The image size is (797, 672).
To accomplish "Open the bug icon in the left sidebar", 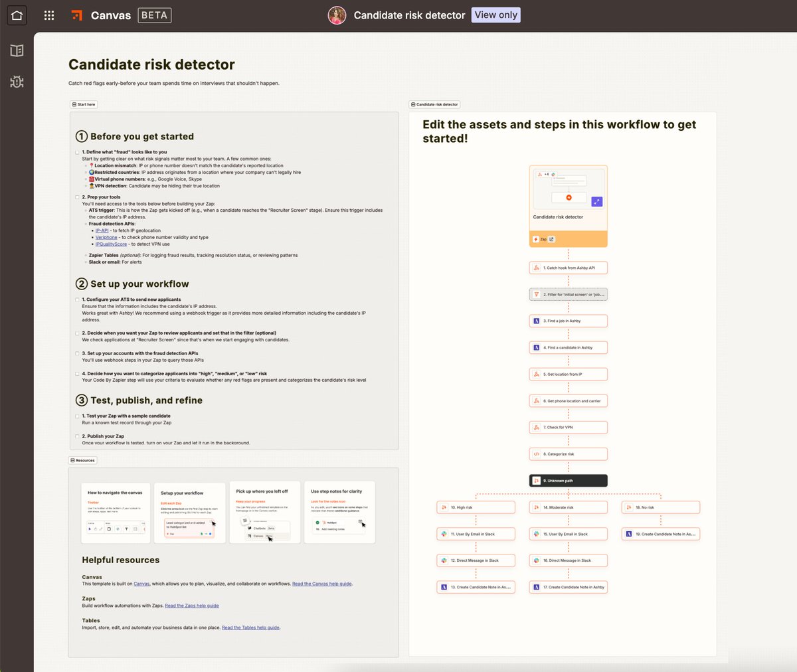I will pos(17,82).
